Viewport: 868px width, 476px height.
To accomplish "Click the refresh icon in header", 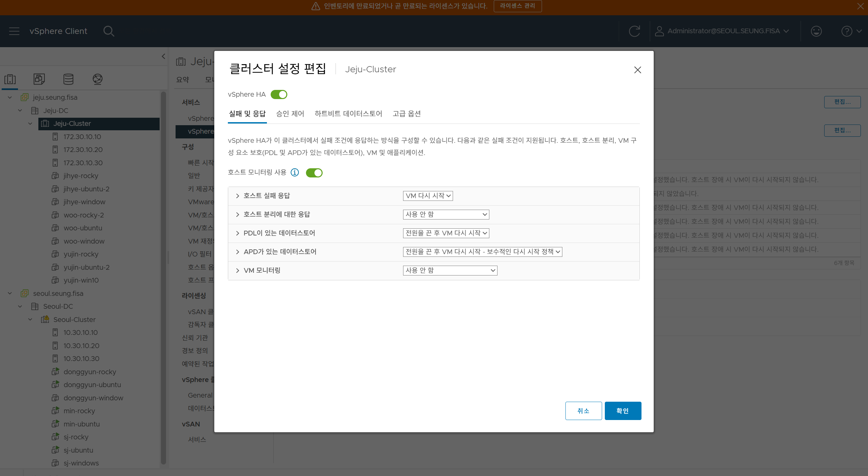I will pyautogui.click(x=634, y=31).
